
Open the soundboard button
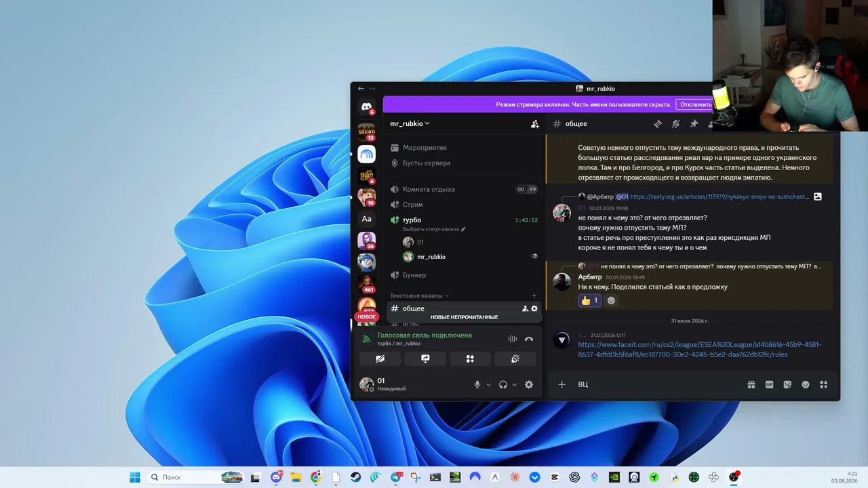click(515, 359)
